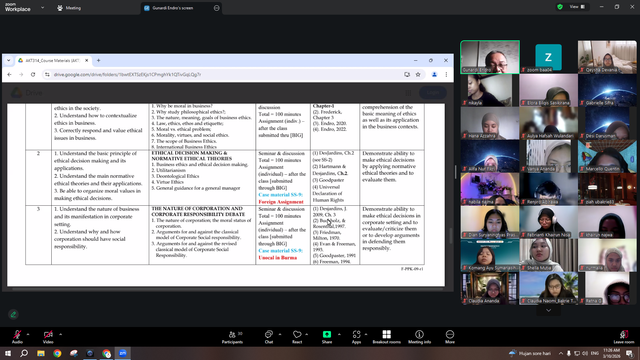
Task: Expand chat options caret beside Chat
Action: tap(280, 334)
